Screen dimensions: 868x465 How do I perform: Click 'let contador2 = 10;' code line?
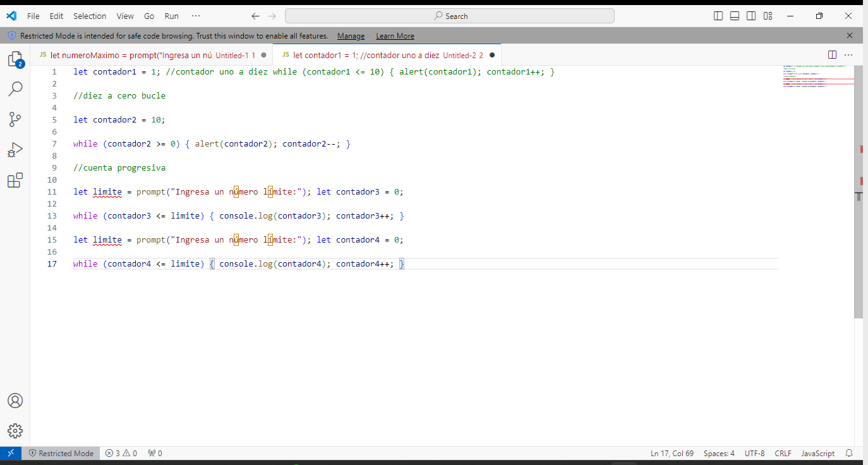pos(119,119)
